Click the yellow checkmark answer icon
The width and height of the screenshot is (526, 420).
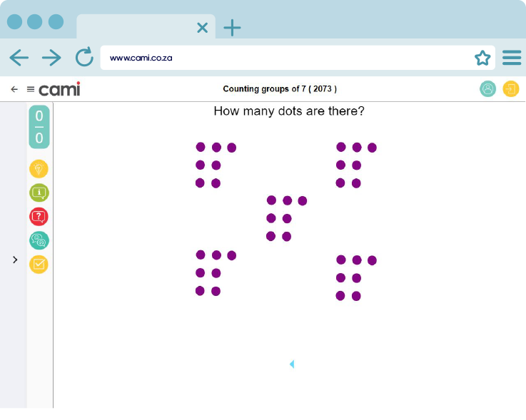click(39, 265)
